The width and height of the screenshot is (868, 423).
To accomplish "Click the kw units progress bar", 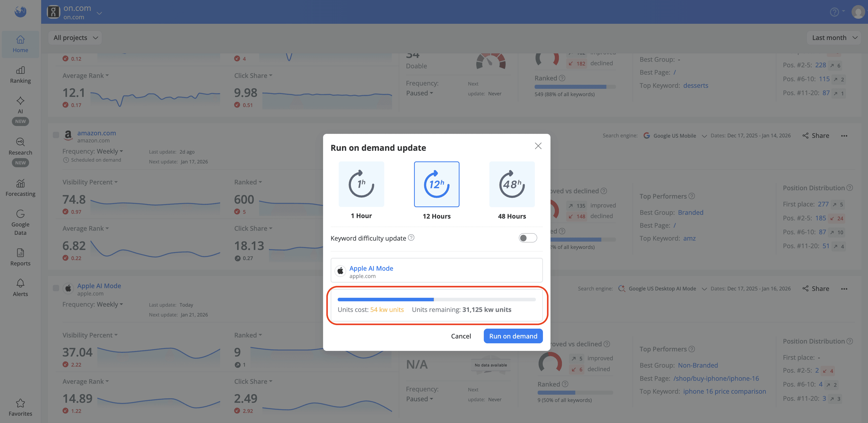I will (437, 299).
